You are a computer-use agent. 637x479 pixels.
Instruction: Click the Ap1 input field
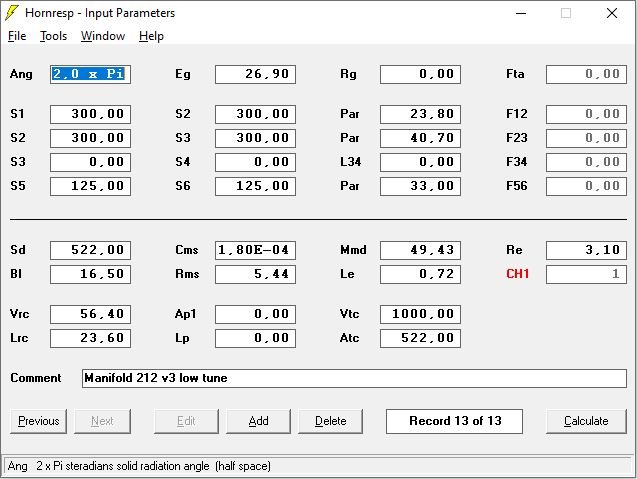click(255, 314)
